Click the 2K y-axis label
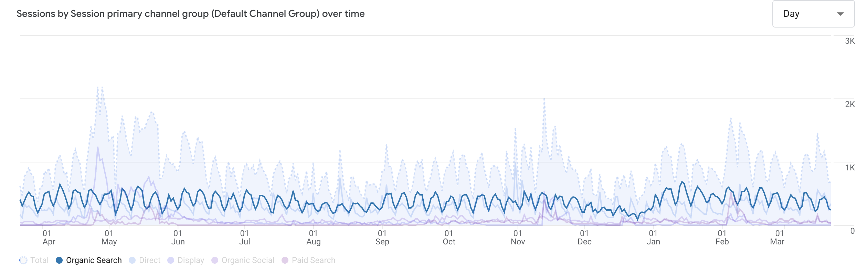 [849, 104]
